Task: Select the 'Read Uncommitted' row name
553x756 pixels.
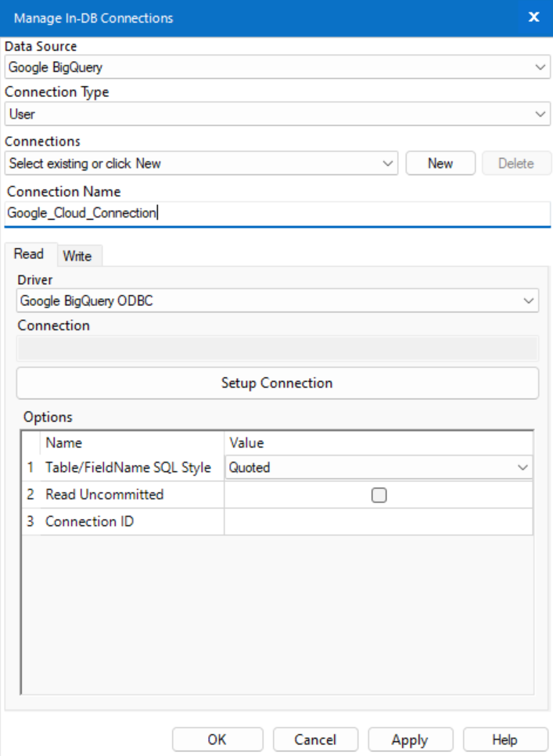Action: pos(105,494)
